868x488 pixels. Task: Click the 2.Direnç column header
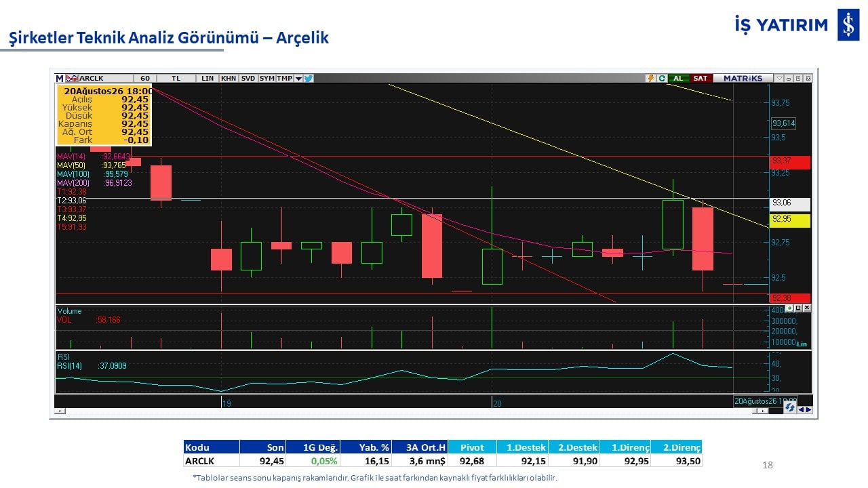point(677,447)
